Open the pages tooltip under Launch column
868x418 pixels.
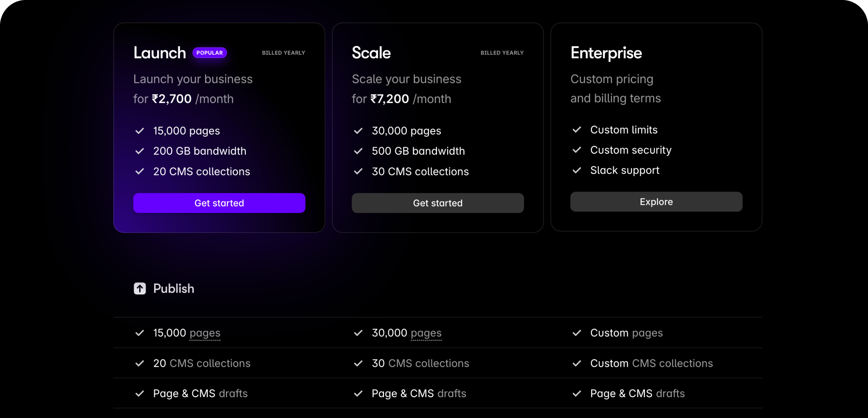click(x=205, y=333)
